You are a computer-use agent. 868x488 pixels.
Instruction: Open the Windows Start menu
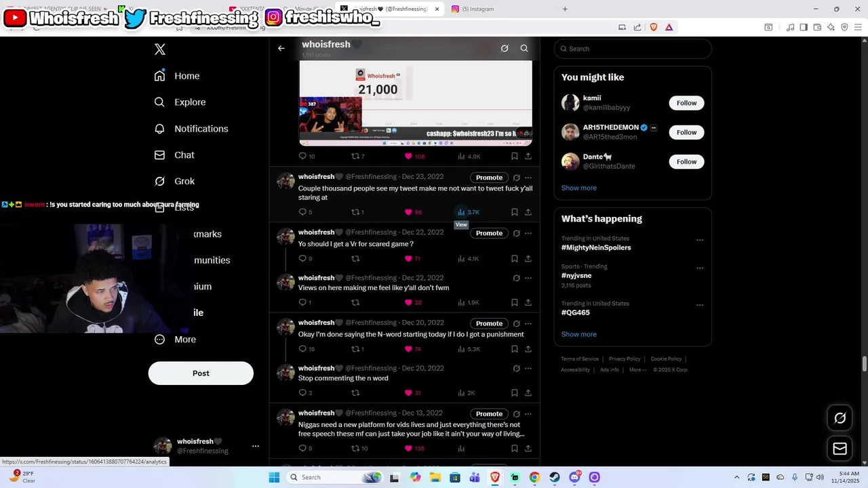click(274, 477)
